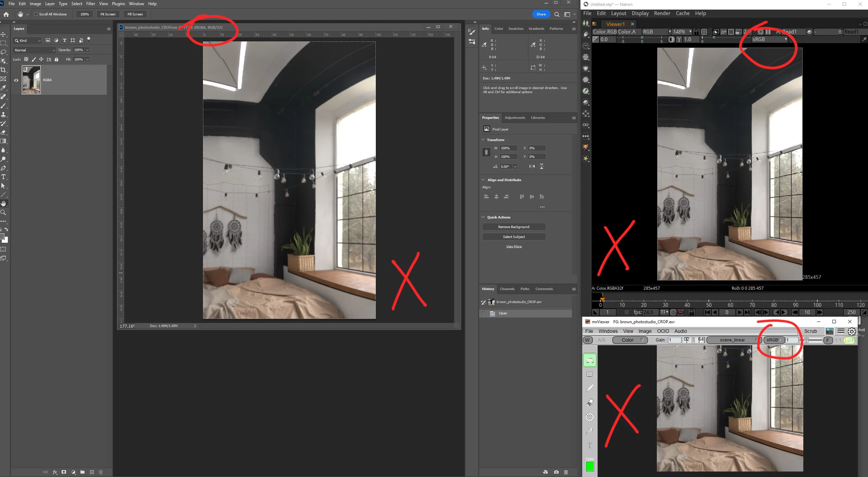Click the green Color swatch in mrViewer
The height and width of the screenshot is (477, 868).
(589, 466)
